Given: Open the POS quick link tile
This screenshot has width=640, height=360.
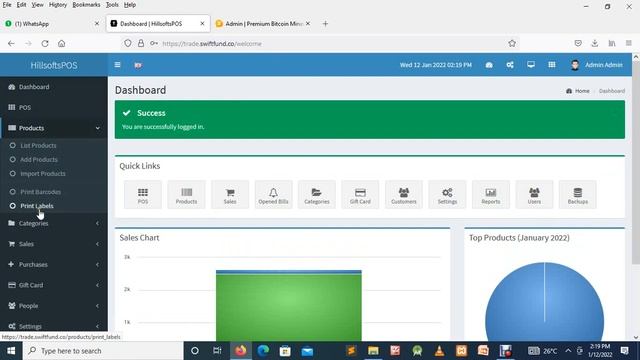Looking at the screenshot, I should coord(143,195).
